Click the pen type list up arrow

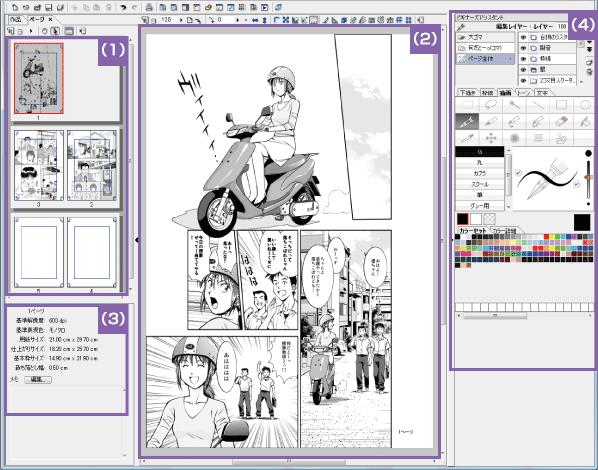click(508, 150)
